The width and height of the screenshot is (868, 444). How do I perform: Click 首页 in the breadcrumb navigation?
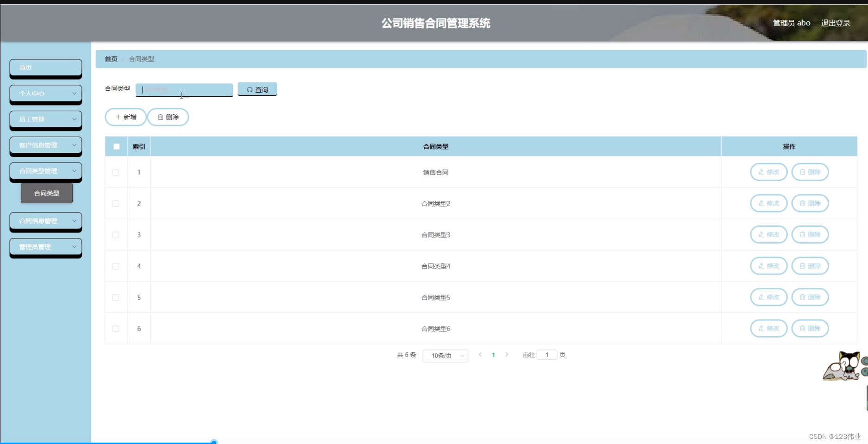111,59
